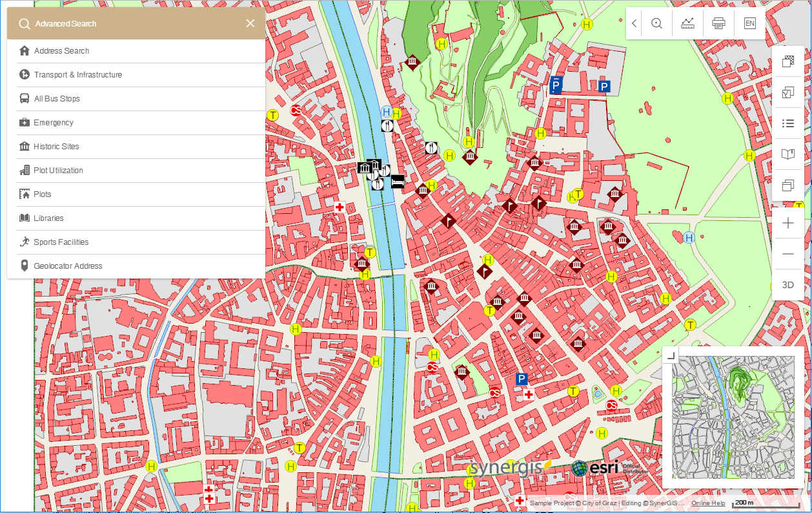Close the Advanced Search panel
The image size is (812, 513).
coord(250,23)
